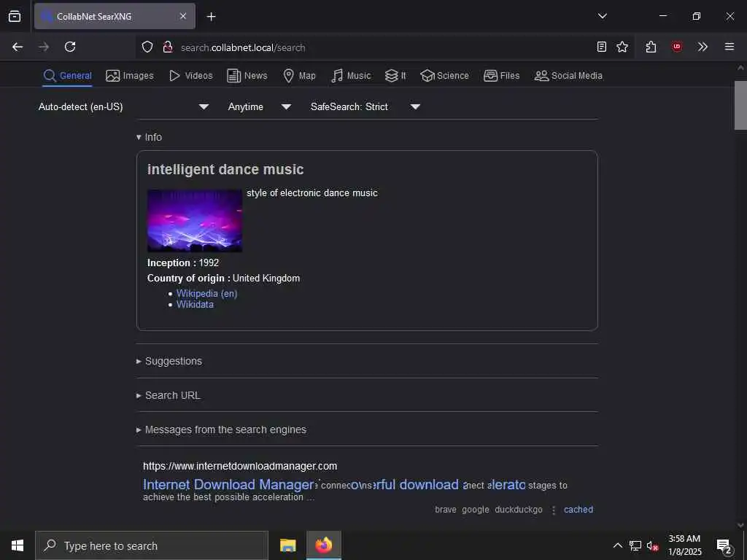
Task: Show hidden system tray icons
Action: pos(617,545)
